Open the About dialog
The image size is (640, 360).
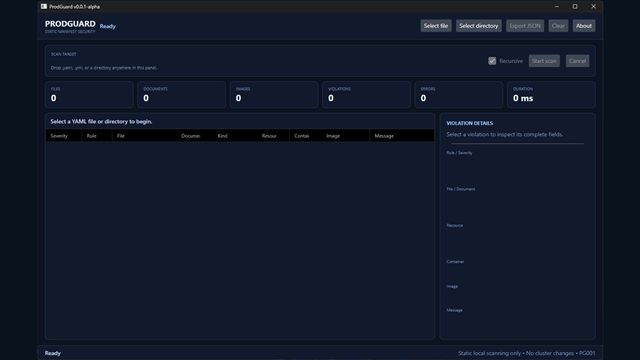coord(584,26)
